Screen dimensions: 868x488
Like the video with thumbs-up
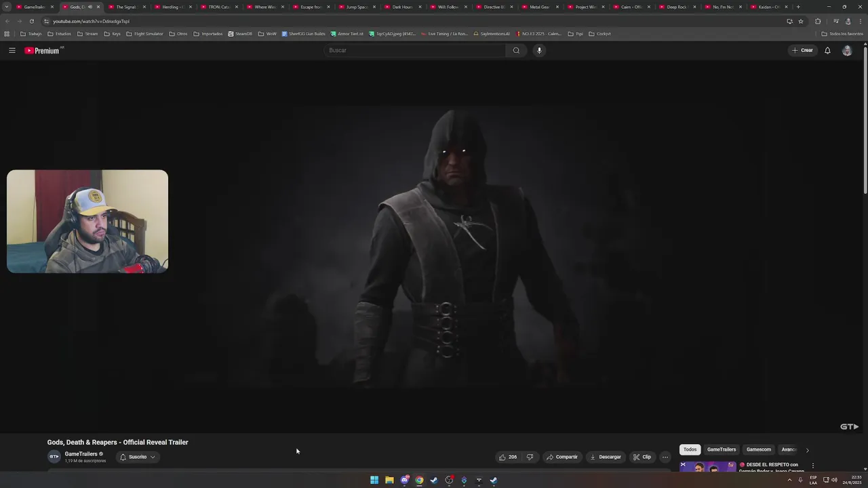(x=508, y=457)
